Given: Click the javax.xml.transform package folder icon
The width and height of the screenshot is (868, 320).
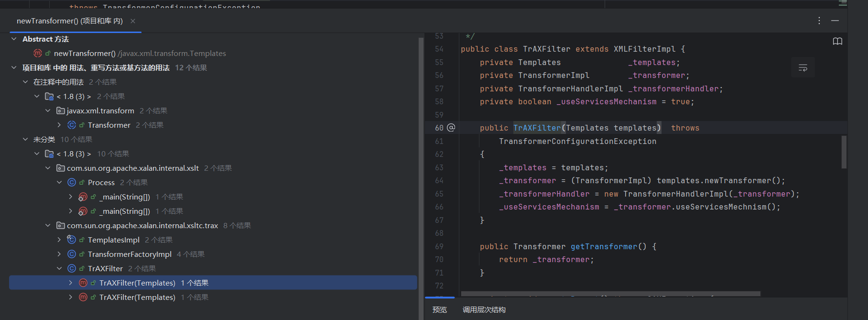Looking at the screenshot, I should pos(61,110).
